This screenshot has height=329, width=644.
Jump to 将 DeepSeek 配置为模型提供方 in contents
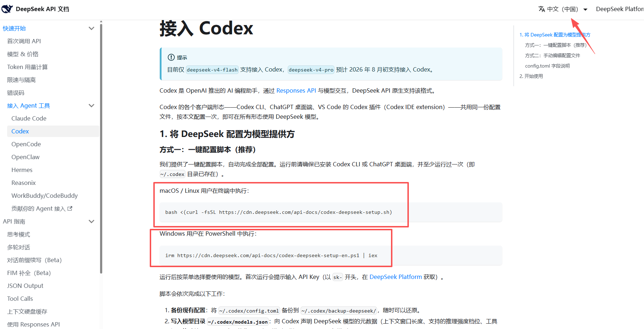[555, 35]
